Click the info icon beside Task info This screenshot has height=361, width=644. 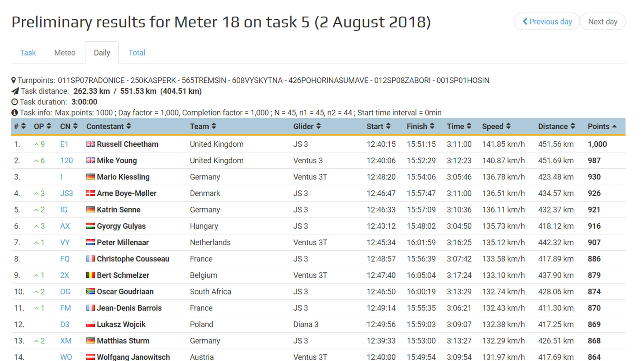14,113
